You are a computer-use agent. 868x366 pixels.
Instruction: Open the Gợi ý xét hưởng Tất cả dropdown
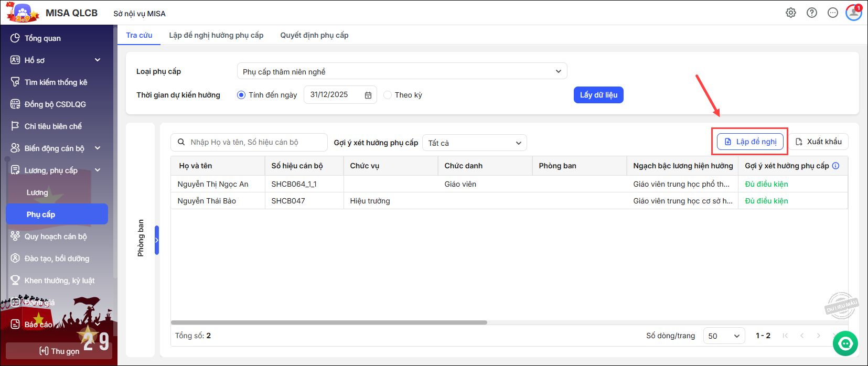(x=474, y=143)
